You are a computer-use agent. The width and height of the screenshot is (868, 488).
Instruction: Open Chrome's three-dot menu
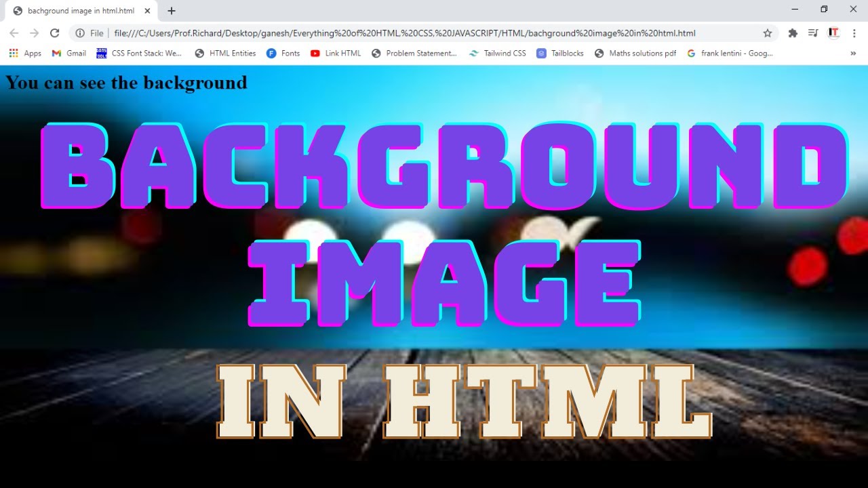point(854,33)
